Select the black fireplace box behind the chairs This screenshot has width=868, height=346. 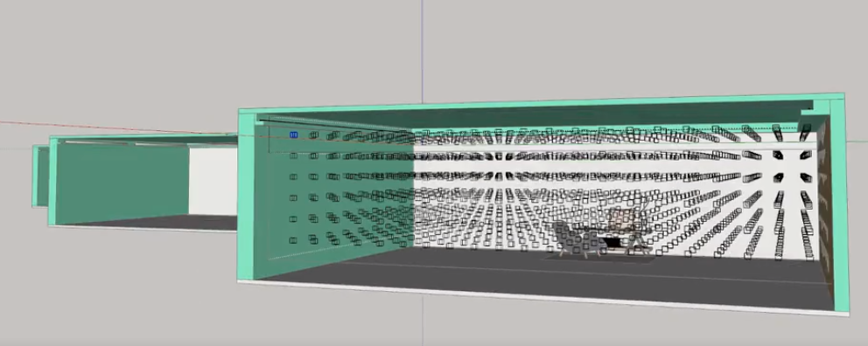[x=612, y=242]
